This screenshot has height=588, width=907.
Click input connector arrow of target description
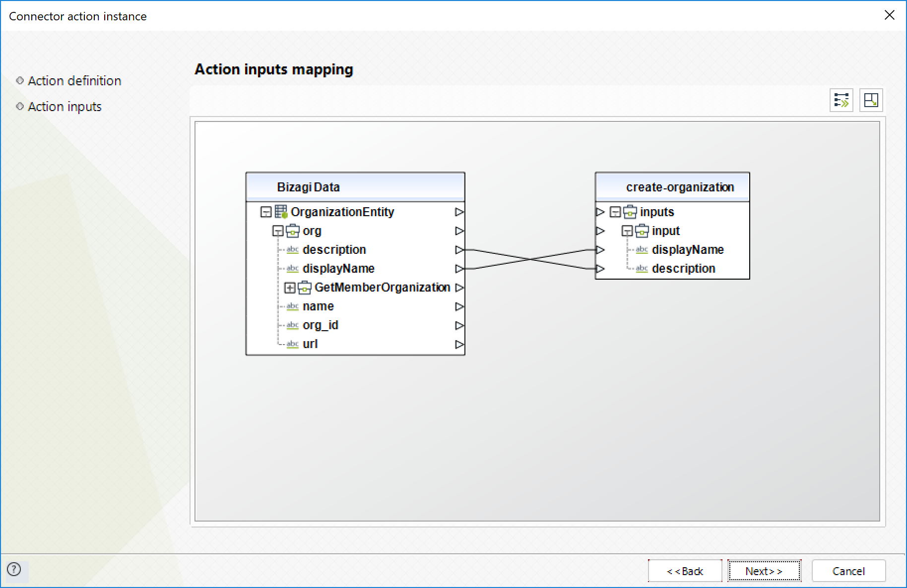(600, 269)
